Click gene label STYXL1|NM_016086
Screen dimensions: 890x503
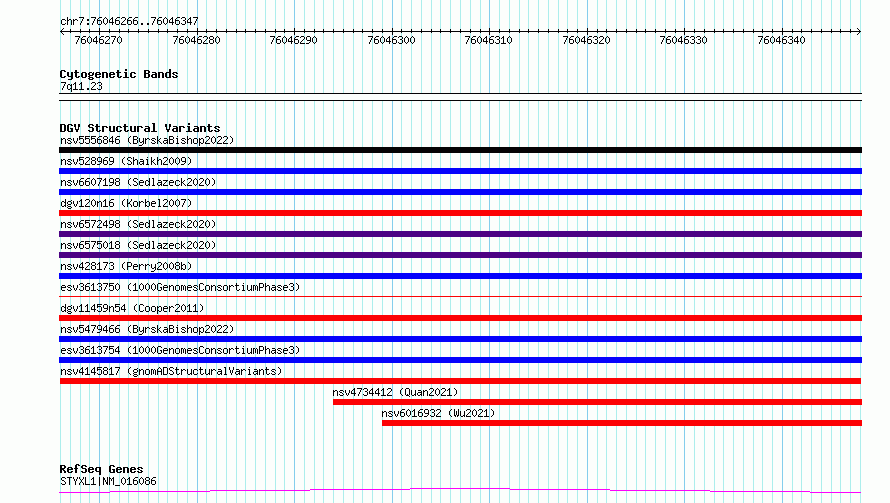coord(108,481)
